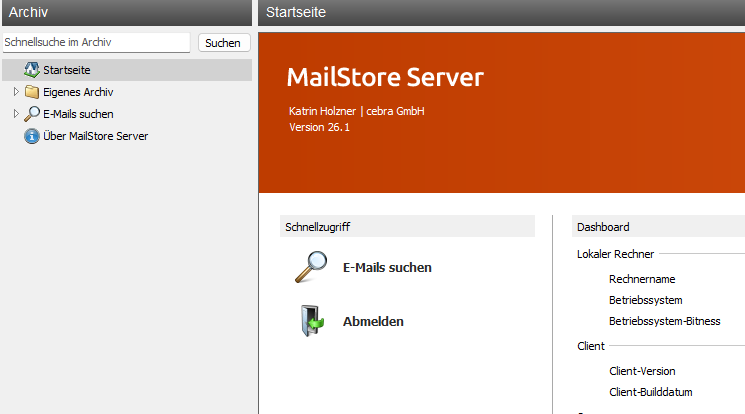Log out via the Abmelden link
Image resolution: width=745 pixels, height=414 pixels.
tap(373, 322)
